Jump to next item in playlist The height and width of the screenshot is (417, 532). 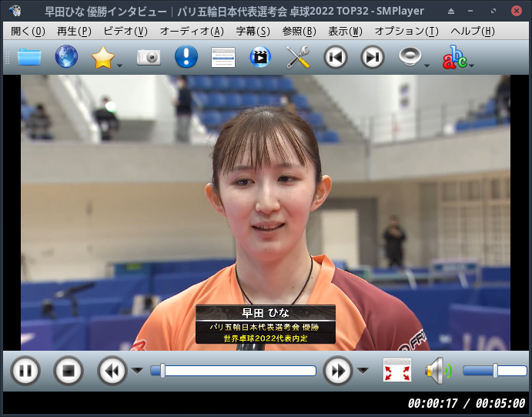pyautogui.click(x=372, y=57)
